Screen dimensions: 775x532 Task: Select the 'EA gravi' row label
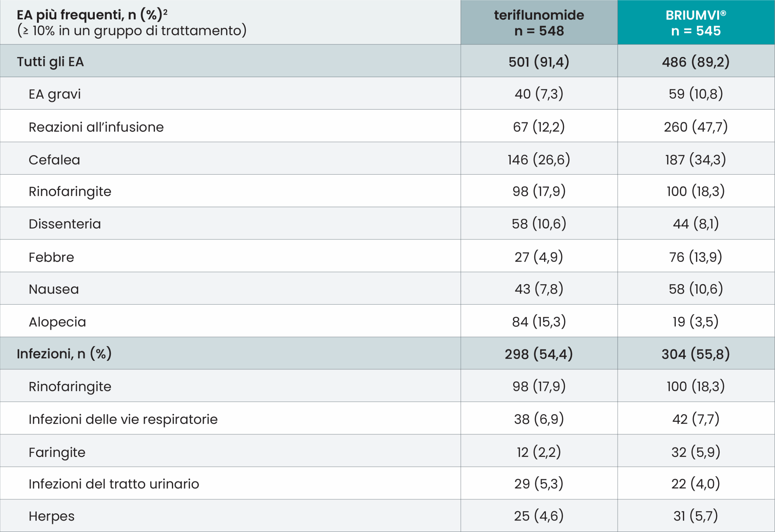pos(55,94)
